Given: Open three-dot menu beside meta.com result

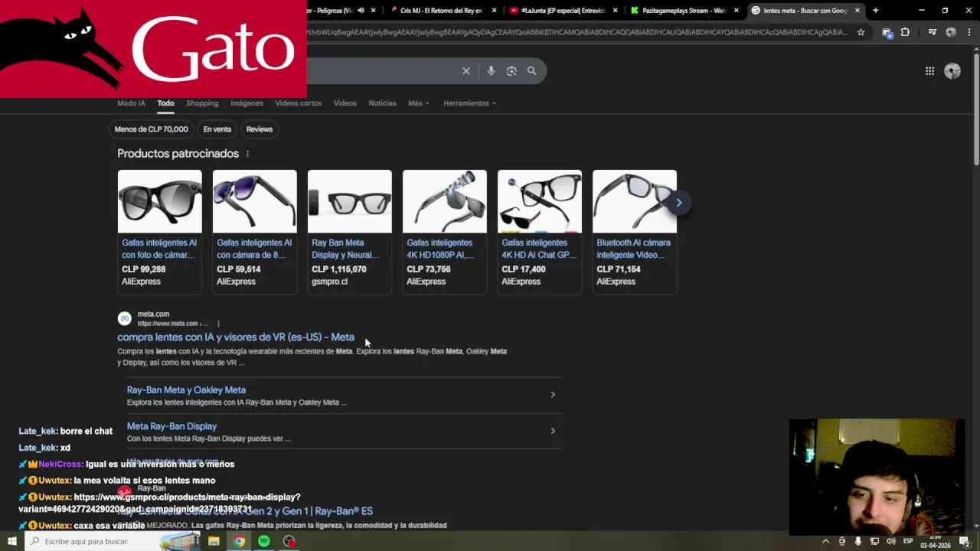Looking at the screenshot, I should [x=218, y=324].
